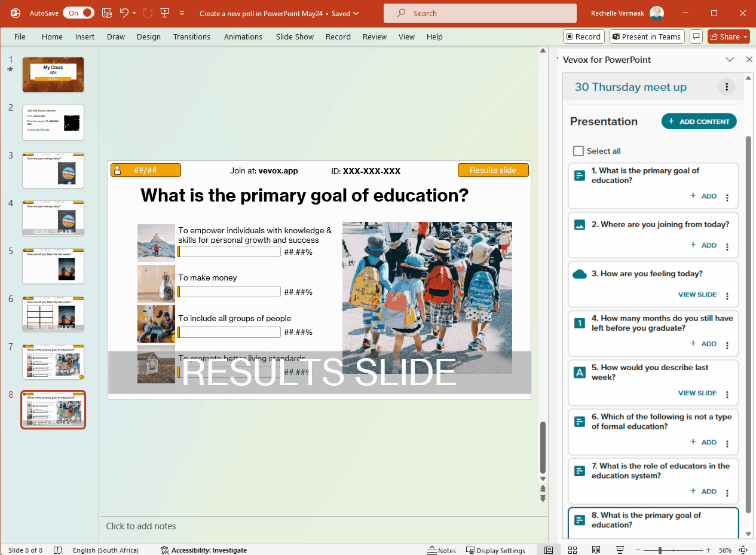Open the Comments speech bubble icon
This screenshot has width=756, height=555.
coord(696,36)
